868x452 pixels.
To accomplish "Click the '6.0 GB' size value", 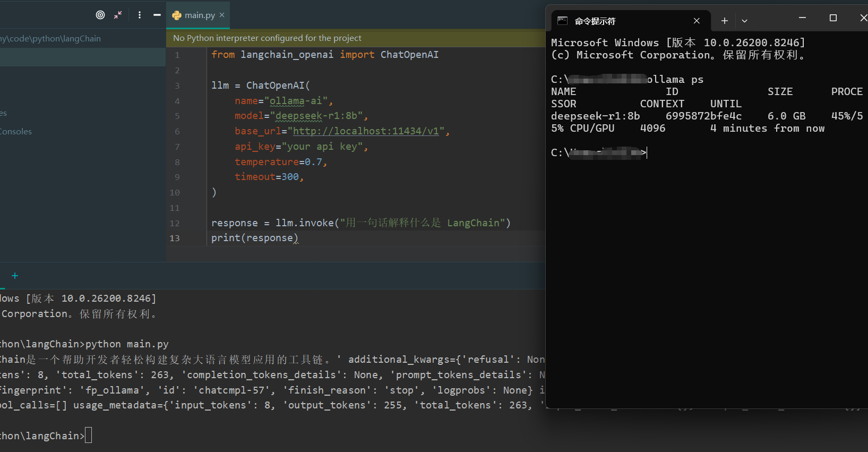I will click(x=787, y=116).
